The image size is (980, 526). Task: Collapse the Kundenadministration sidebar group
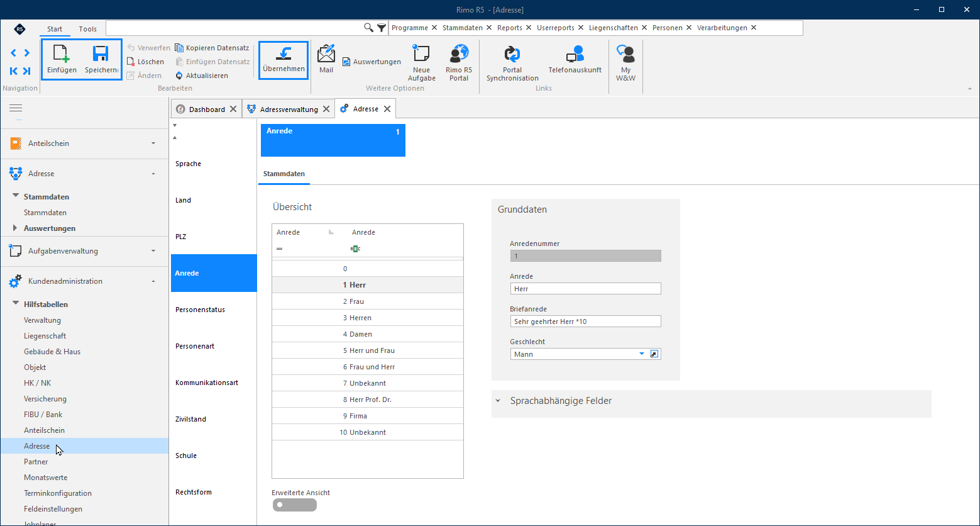pos(153,281)
